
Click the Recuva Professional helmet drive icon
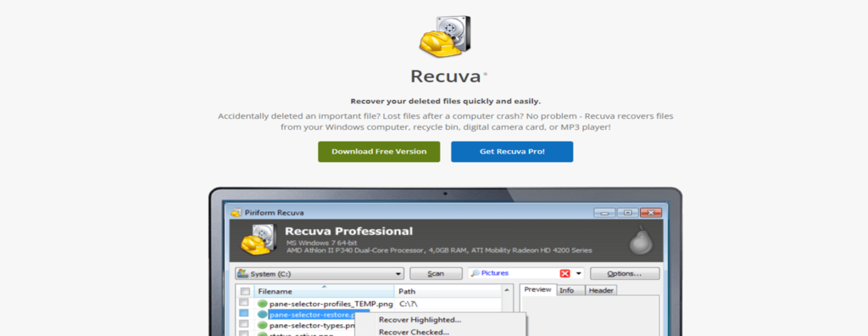(x=257, y=241)
